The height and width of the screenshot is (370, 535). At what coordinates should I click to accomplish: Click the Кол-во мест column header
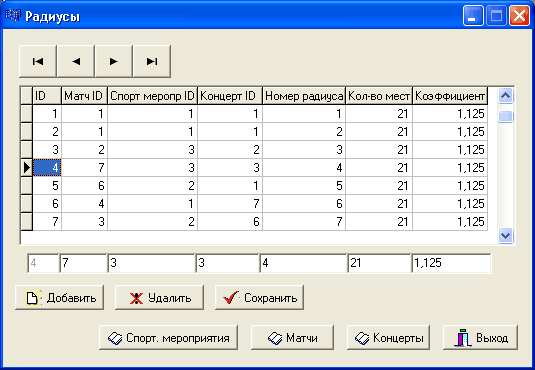click(x=379, y=96)
